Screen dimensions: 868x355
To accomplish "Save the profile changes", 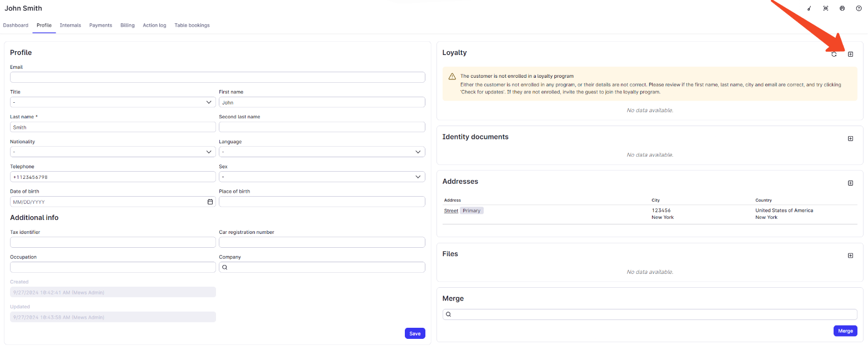I will tap(415, 333).
